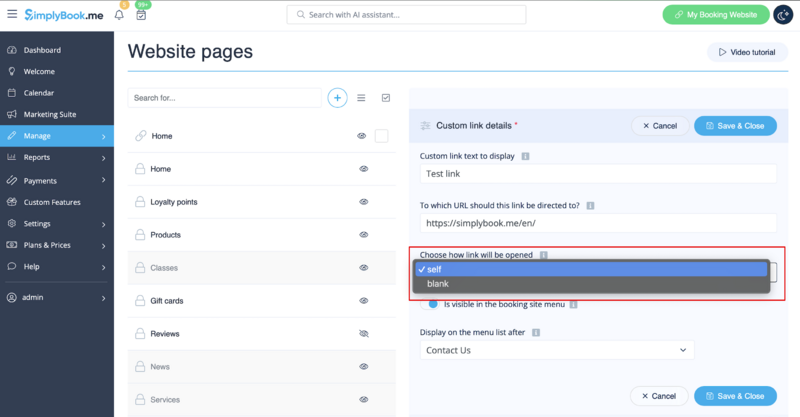800x417 pixels.
Task: Click My Booking Website button
Action: [716, 15]
